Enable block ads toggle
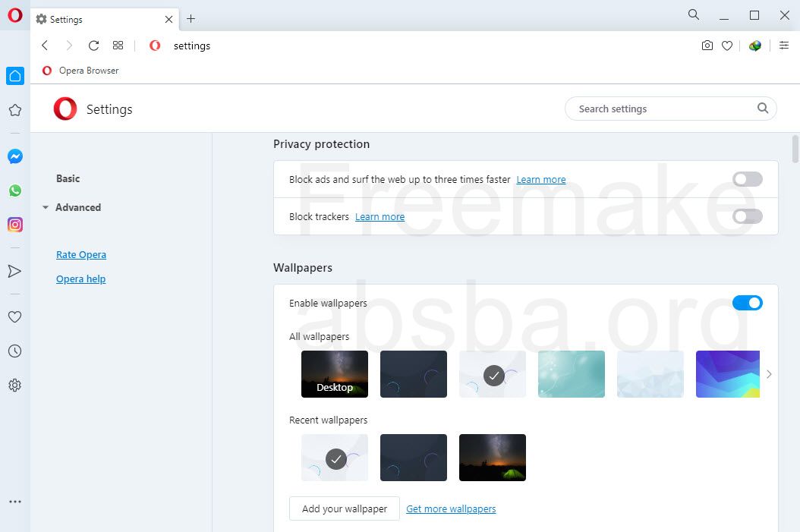The height and width of the screenshot is (532, 800). point(748,179)
